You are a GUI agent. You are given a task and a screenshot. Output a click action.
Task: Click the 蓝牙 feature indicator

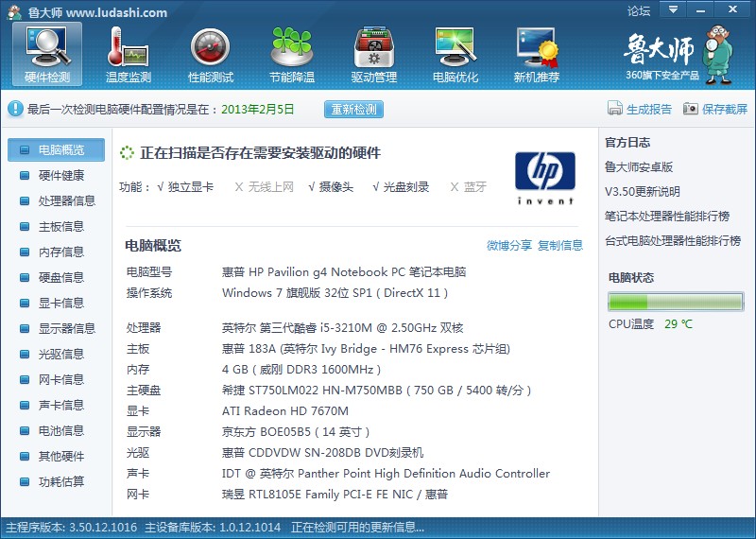coord(469,187)
